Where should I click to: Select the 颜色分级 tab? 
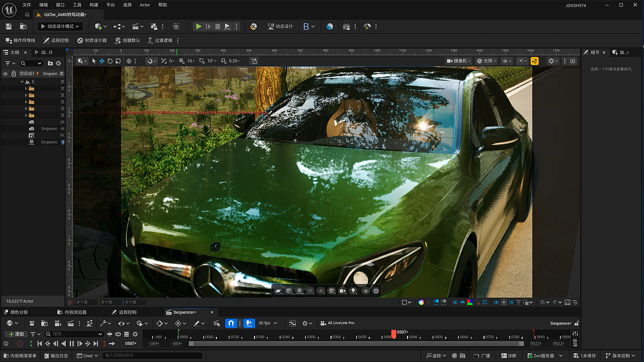tap(16, 312)
